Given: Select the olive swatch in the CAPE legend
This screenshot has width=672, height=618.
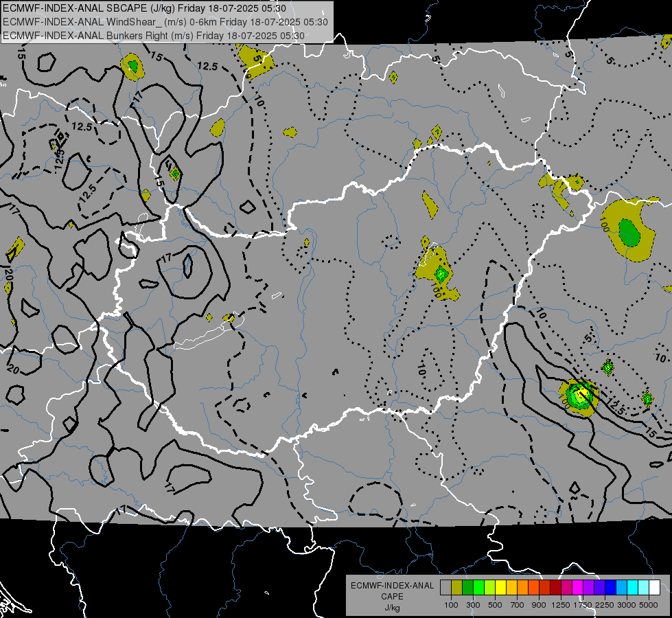Looking at the screenshot, I should [457, 587].
